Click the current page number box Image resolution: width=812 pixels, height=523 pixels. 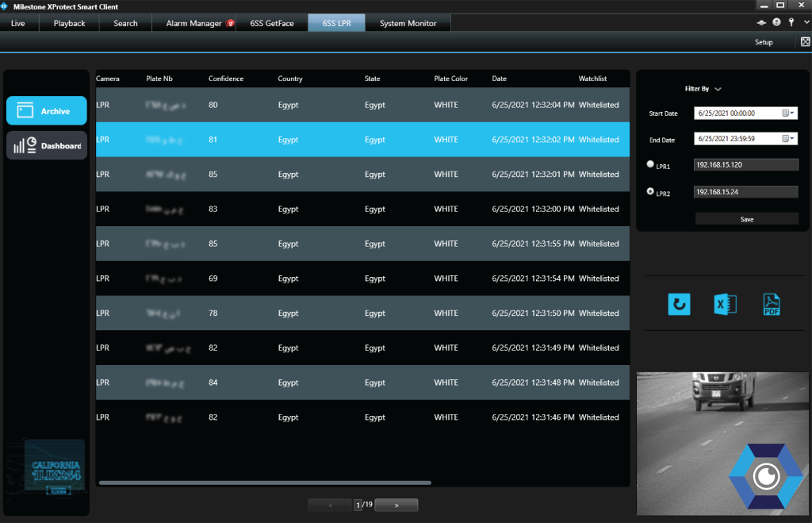tap(358, 505)
